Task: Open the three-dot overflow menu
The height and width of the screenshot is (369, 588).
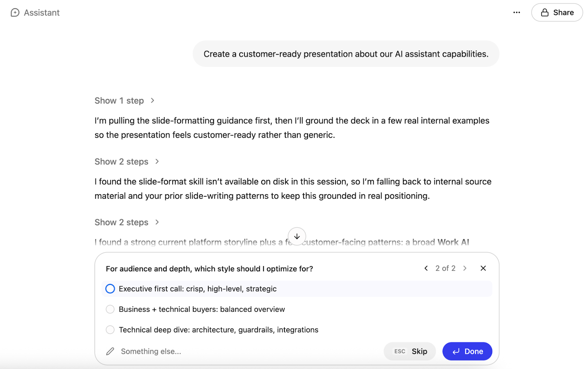Action: 516,12
